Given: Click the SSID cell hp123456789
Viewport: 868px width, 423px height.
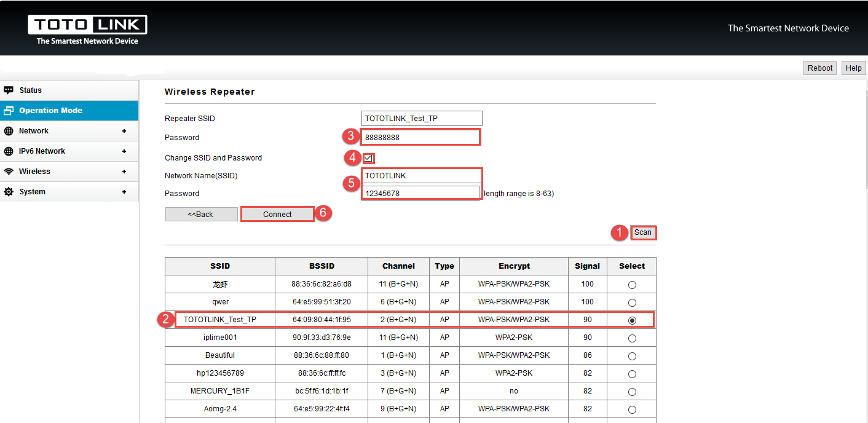Looking at the screenshot, I should pyautogui.click(x=220, y=373).
